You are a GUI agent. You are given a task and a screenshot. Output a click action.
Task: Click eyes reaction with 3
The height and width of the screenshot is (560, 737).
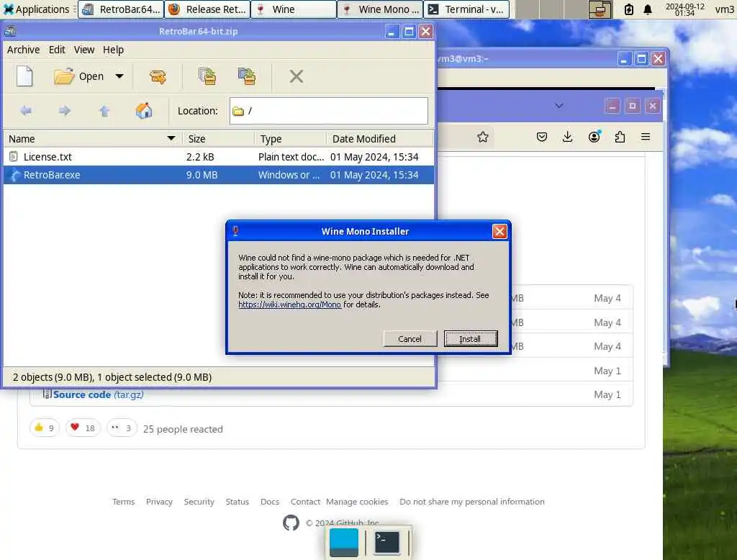[122, 428]
